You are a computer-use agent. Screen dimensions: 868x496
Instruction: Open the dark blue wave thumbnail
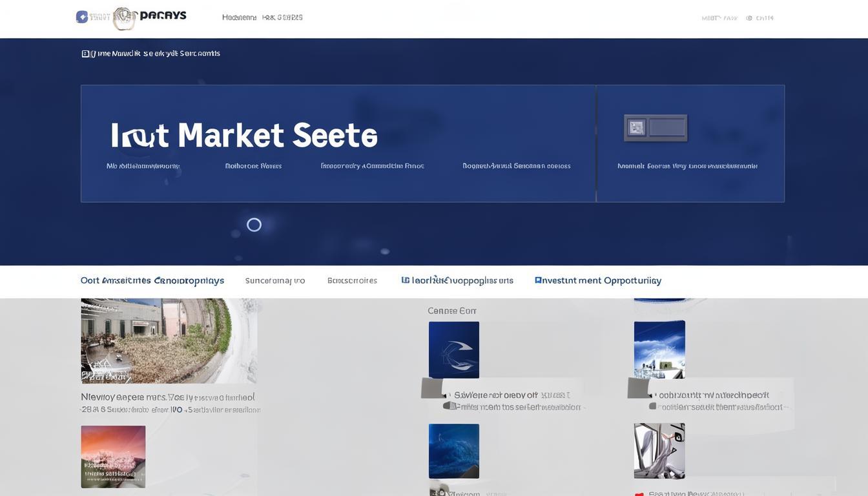point(454,451)
